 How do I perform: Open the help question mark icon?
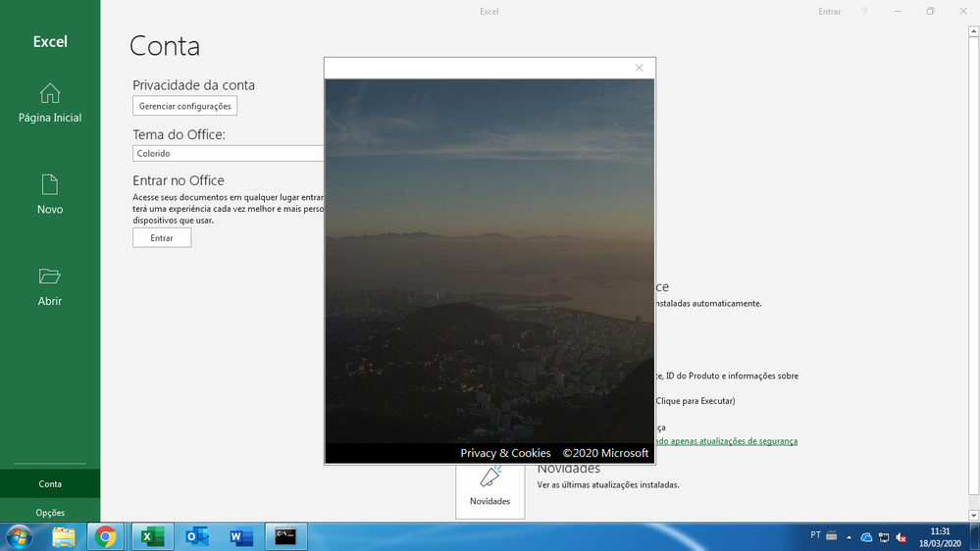coord(864,11)
